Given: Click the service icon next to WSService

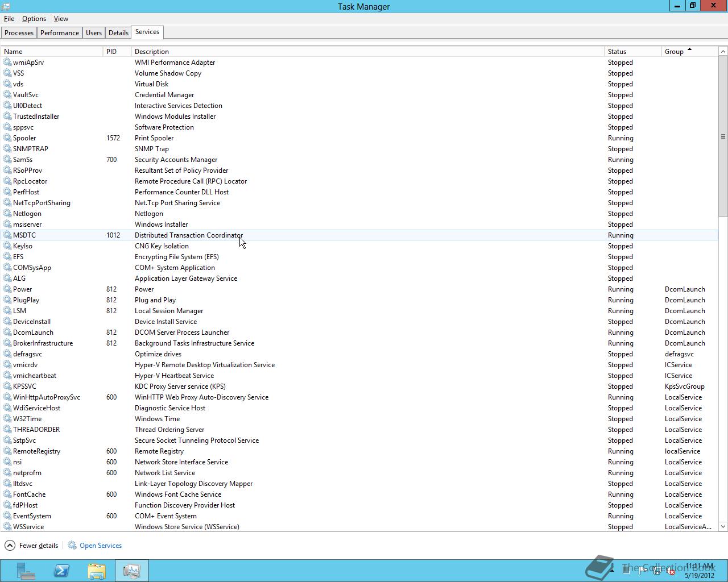Looking at the screenshot, I should point(7,527).
